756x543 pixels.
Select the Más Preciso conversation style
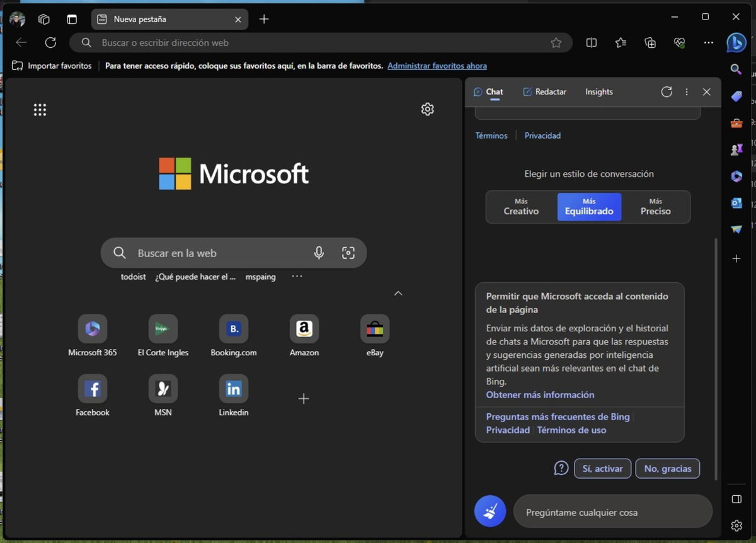655,207
